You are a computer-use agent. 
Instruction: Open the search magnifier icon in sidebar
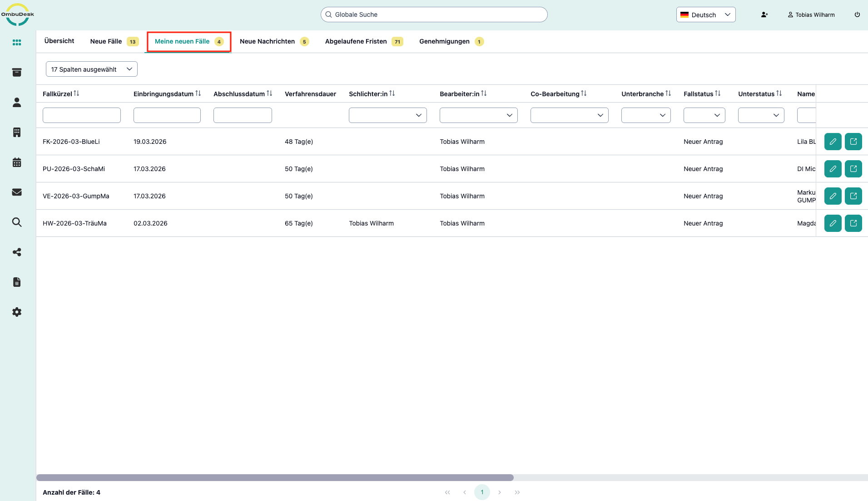(17, 222)
